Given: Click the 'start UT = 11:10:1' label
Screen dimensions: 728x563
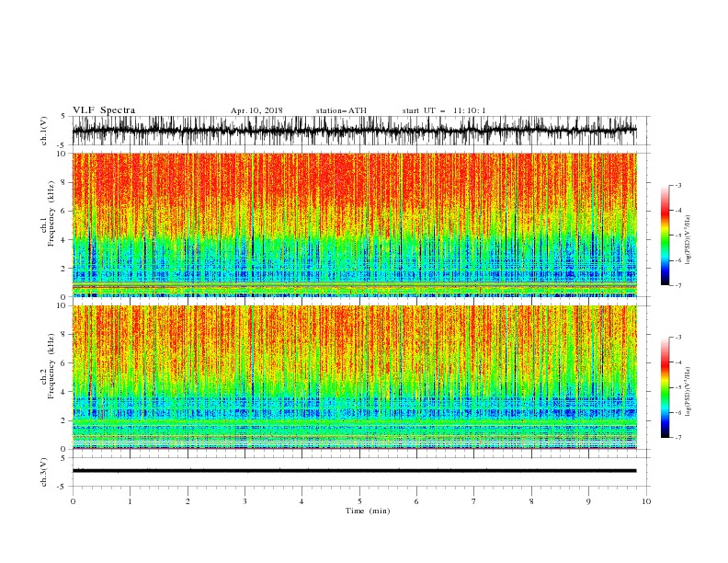Looking at the screenshot, I should (x=444, y=110).
